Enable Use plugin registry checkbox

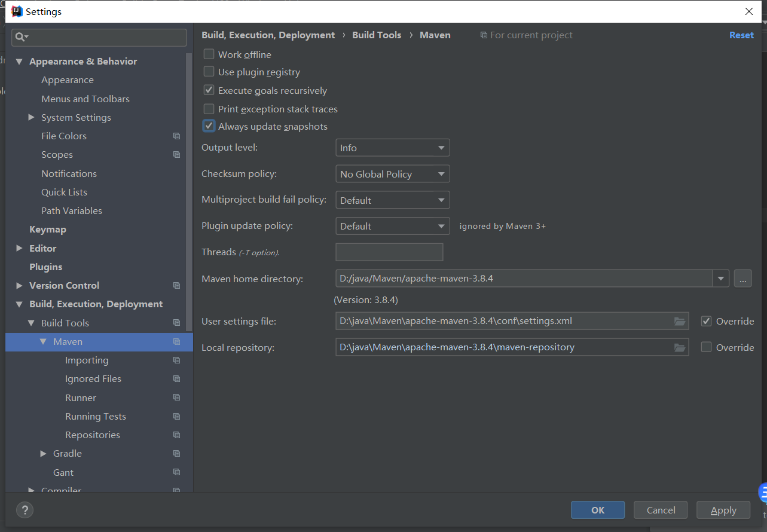[209, 72]
